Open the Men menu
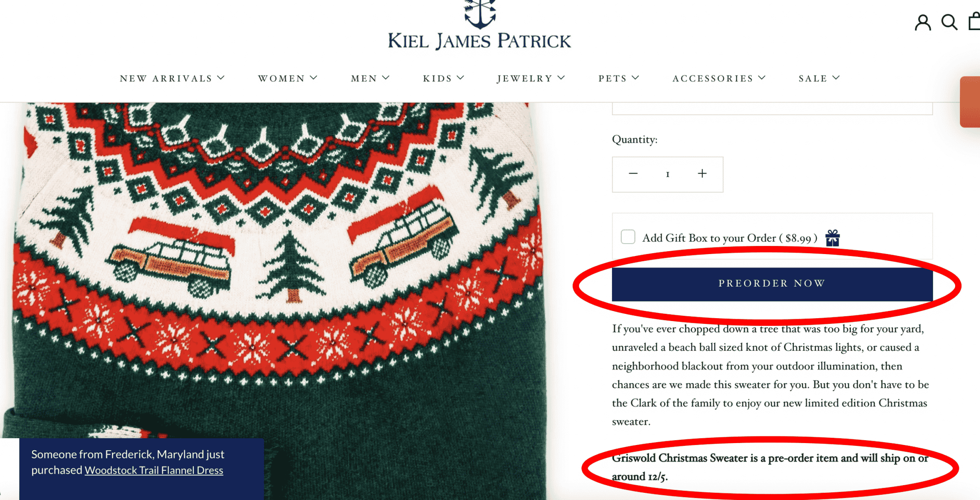Viewport: 980px width, 500px height. click(x=370, y=78)
